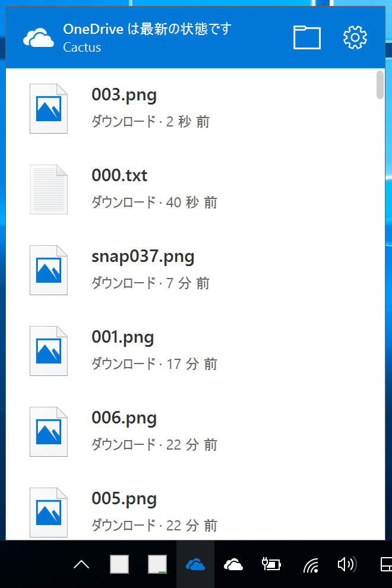Click the 006.png image file icon
The height and width of the screenshot is (588, 392).
click(x=49, y=432)
